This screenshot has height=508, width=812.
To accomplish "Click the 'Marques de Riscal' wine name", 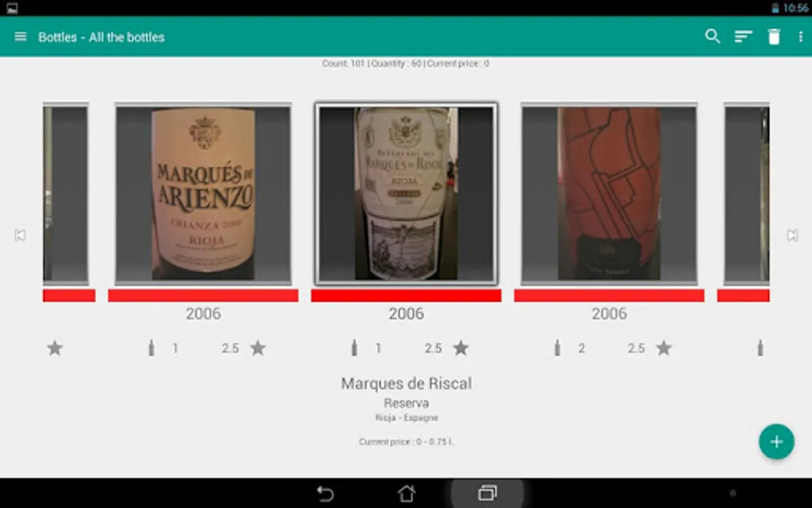I will 406,383.
